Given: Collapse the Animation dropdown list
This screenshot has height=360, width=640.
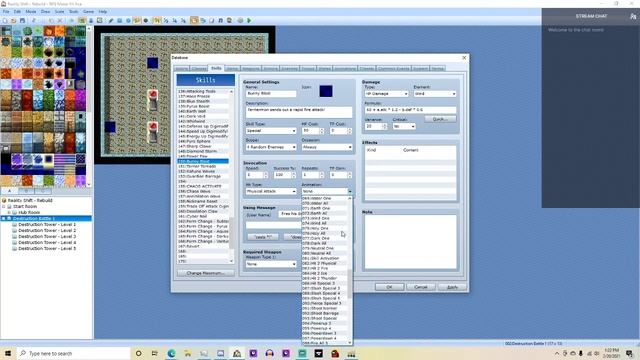Looking at the screenshot, I should click(x=350, y=191).
